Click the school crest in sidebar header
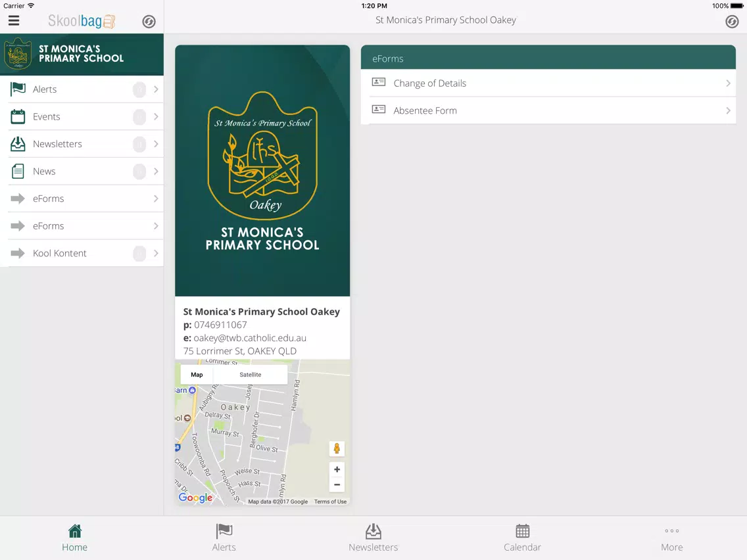 [18, 53]
